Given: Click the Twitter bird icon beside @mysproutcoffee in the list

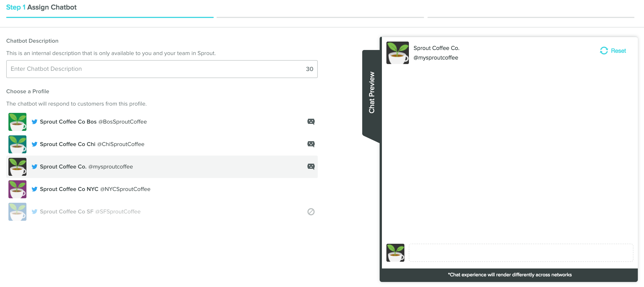Looking at the screenshot, I should click(34, 167).
